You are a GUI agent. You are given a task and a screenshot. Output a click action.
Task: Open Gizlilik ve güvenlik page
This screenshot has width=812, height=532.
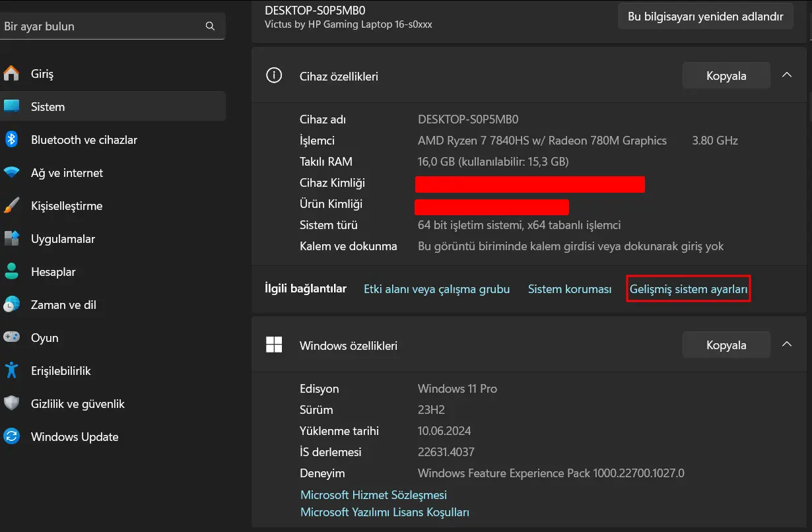113,403
